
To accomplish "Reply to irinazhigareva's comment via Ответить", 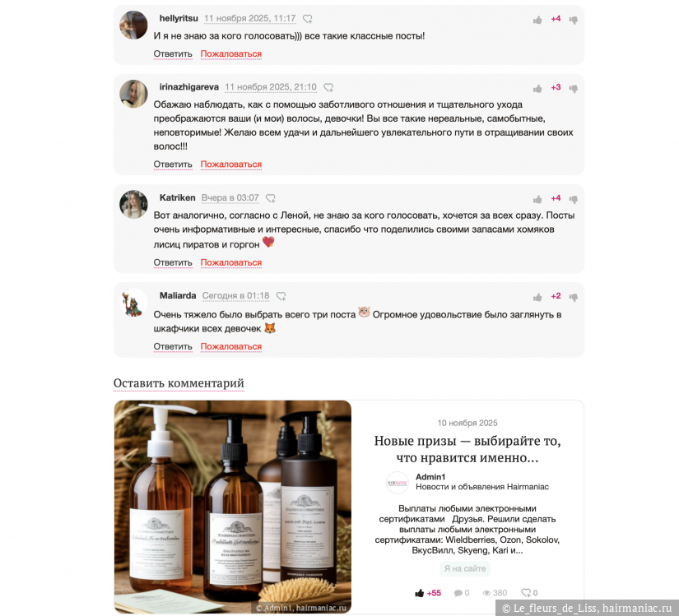I will 173,164.
